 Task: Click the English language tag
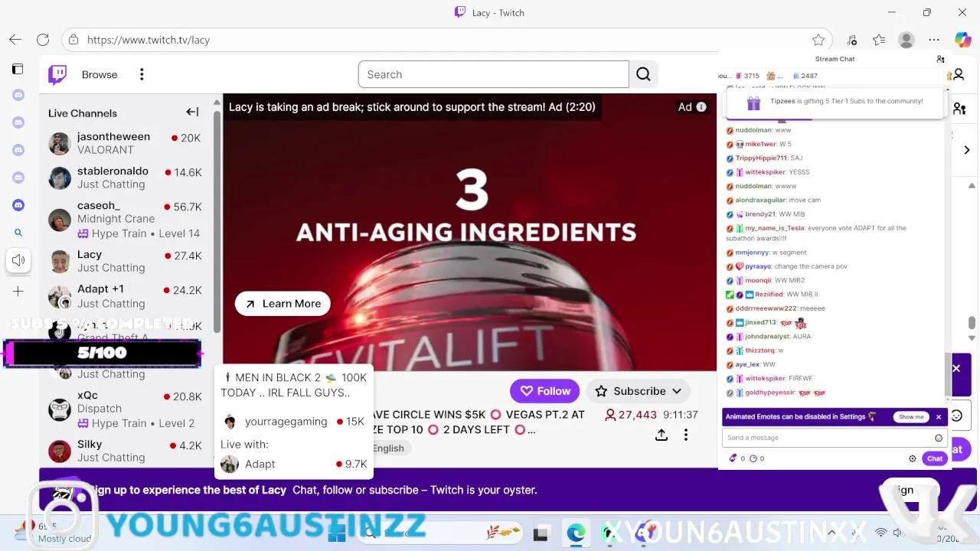click(x=388, y=448)
